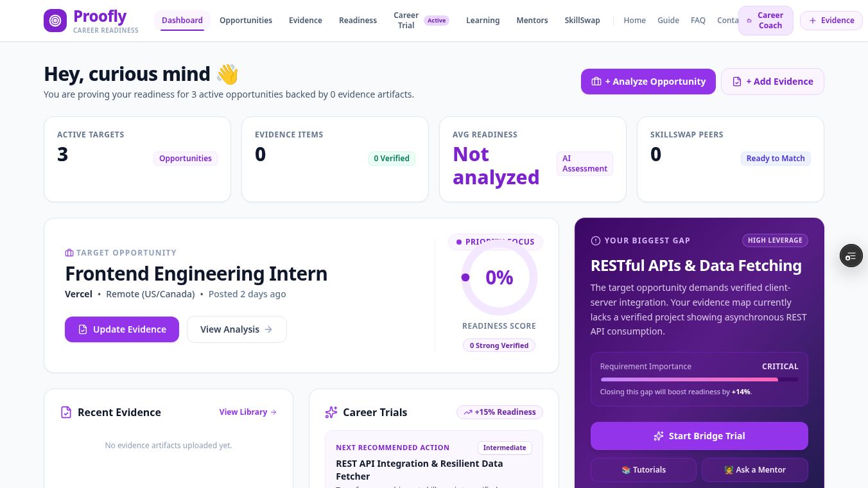The height and width of the screenshot is (488, 868).
Task: Click the Requirement Importance progress bar
Action: tap(699, 379)
